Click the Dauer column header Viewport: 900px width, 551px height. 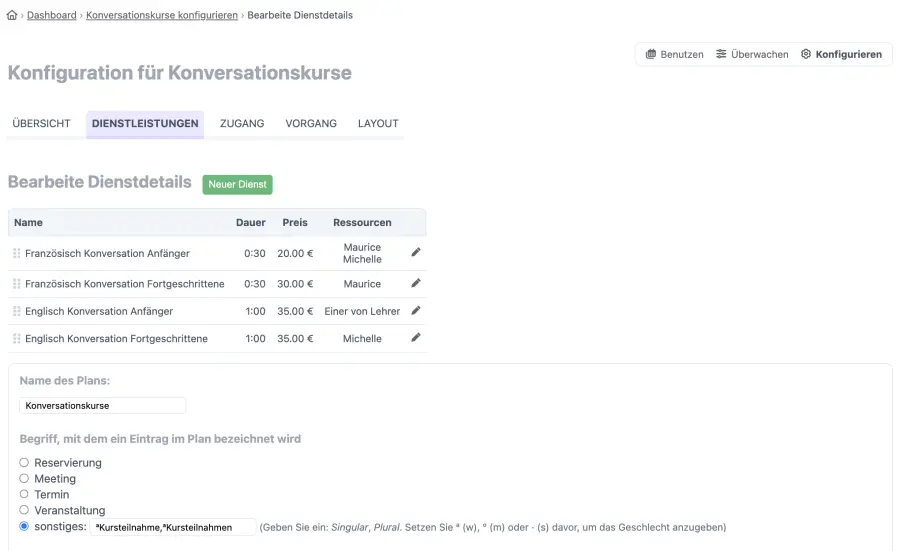pyautogui.click(x=251, y=222)
